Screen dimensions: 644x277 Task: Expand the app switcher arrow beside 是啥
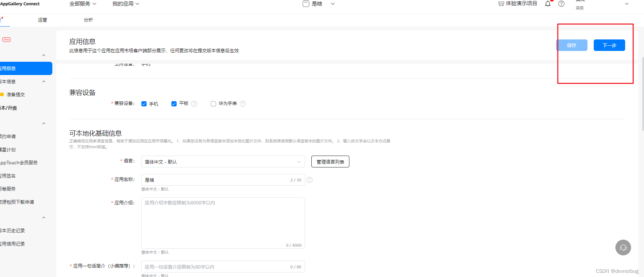tap(333, 4)
